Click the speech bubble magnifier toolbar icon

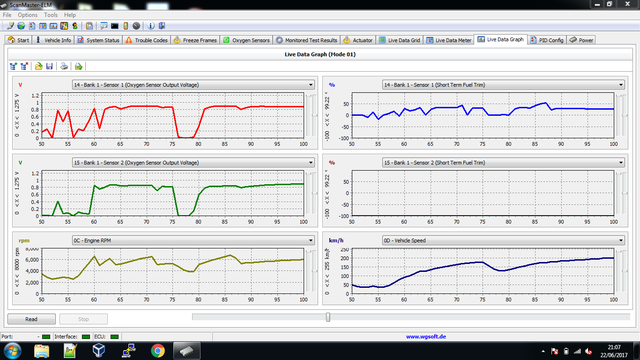click(104, 26)
